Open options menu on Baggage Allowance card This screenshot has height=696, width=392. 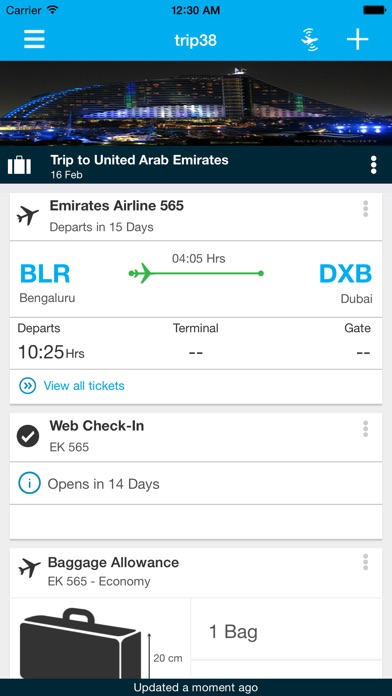click(x=365, y=562)
